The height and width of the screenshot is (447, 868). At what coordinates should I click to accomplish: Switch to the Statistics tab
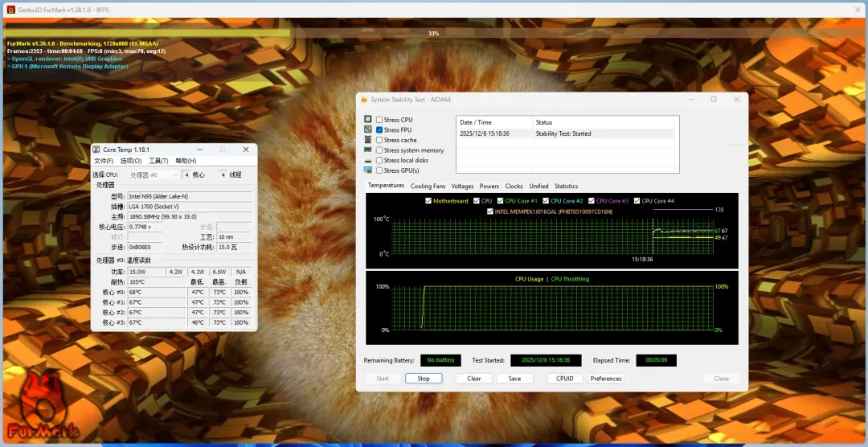[566, 186]
